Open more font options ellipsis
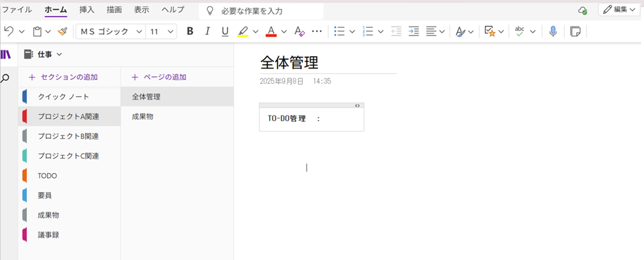Viewport: 644px width, 260px height. (317, 31)
